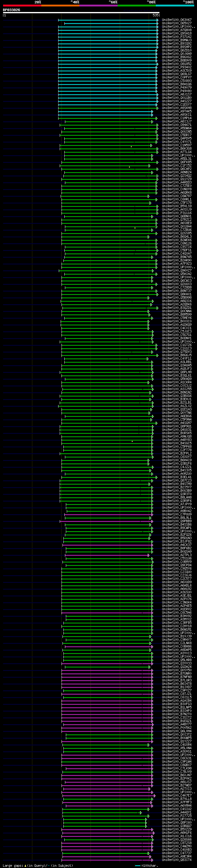Select hit label UniRef100_C1EGY7

point(177,104)
